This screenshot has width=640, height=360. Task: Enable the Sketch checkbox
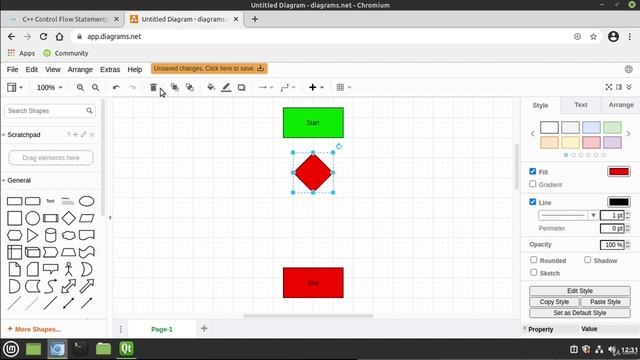pos(533,272)
